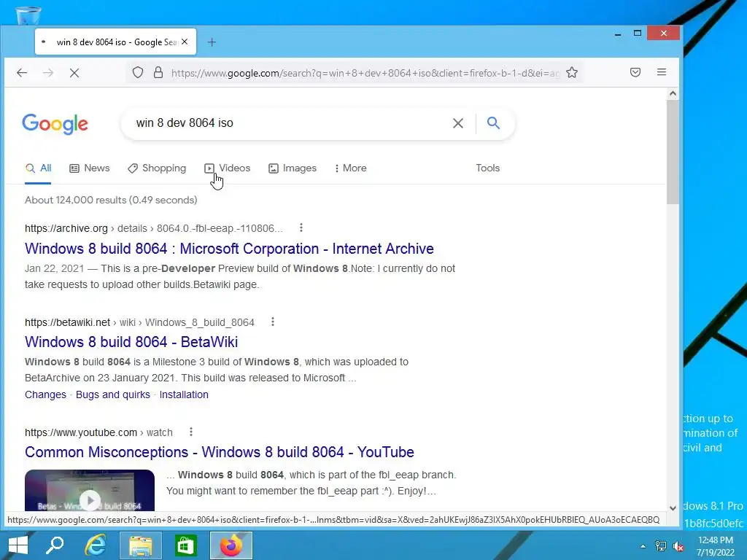Click in the Google search input field
Image resolution: width=747 pixels, height=560 pixels.
click(290, 123)
